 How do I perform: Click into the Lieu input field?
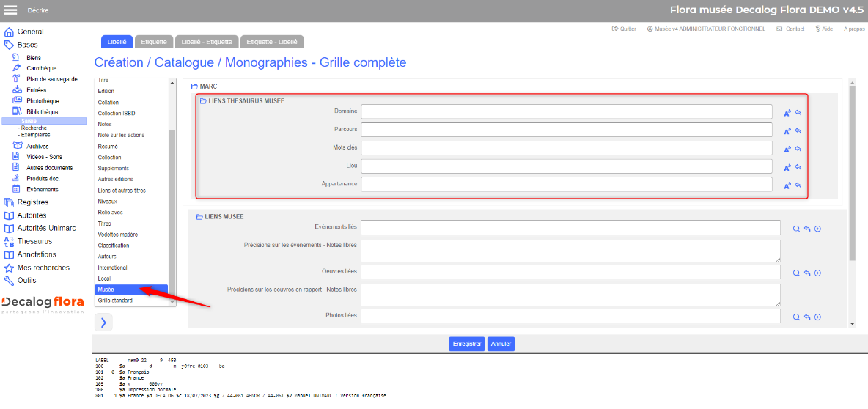(x=566, y=166)
